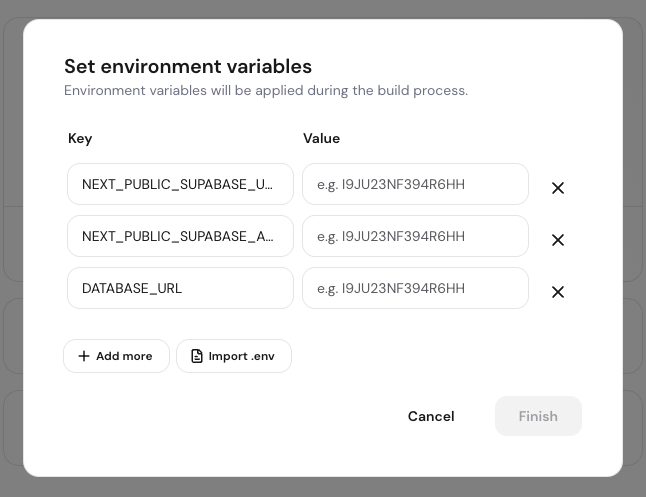
Task: Click the Finish button
Action: 538,416
